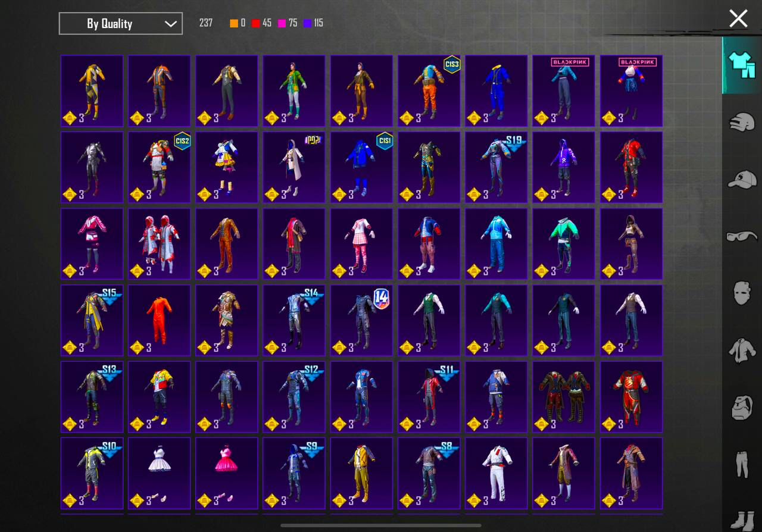Viewport: 762px width, 532px height.
Task: Select the S13 season outfit
Action: [x=92, y=397]
